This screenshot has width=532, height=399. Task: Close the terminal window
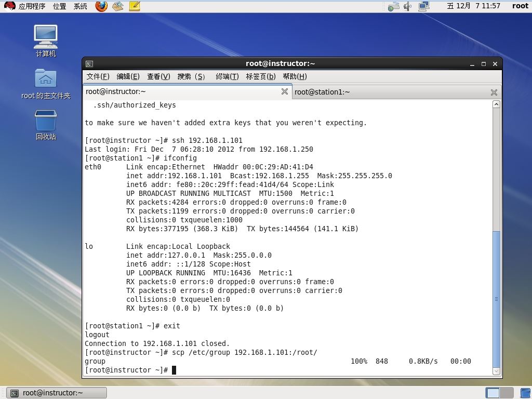click(495, 64)
